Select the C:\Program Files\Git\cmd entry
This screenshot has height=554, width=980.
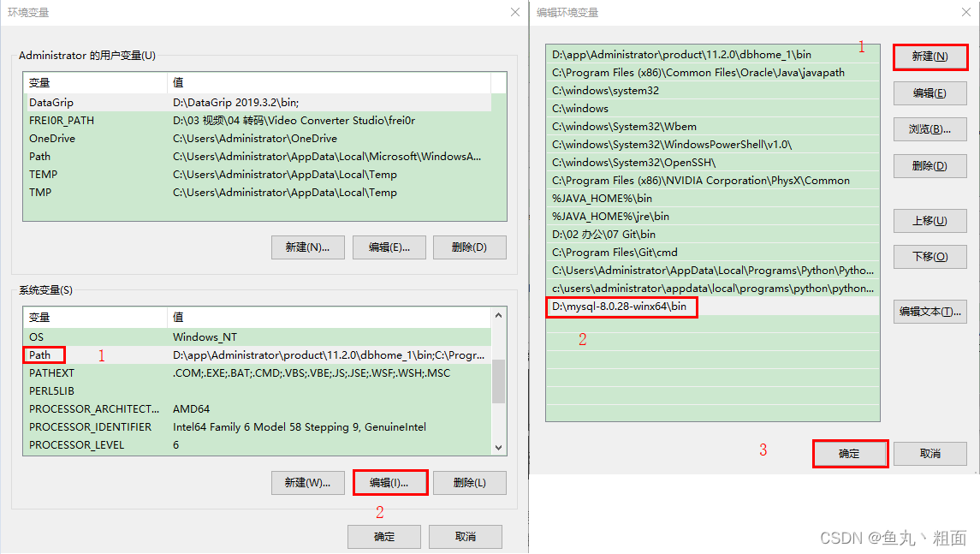pos(712,253)
